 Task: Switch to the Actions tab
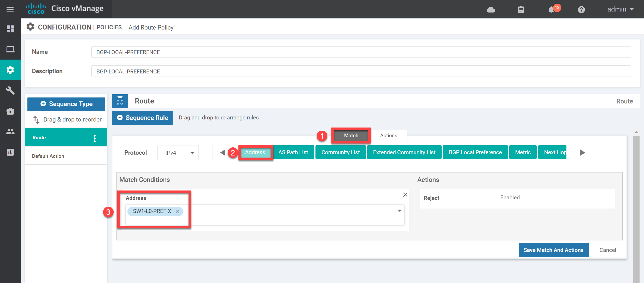click(x=387, y=136)
